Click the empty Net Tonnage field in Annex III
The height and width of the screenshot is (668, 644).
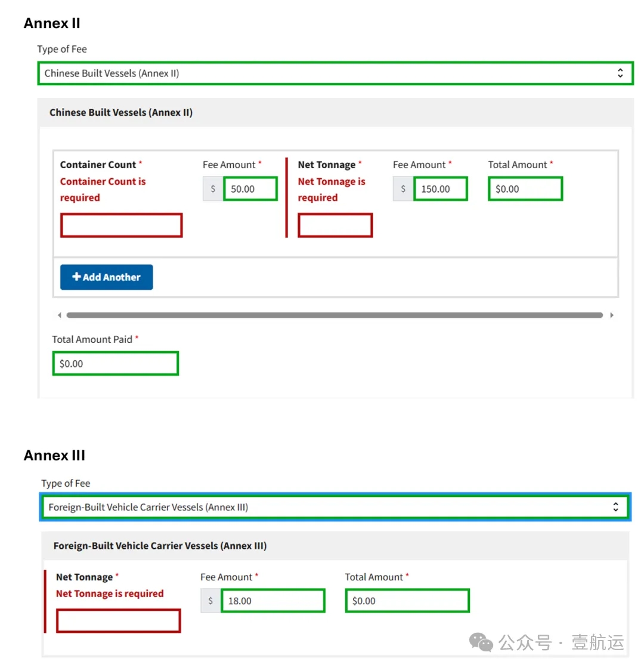[x=118, y=621]
